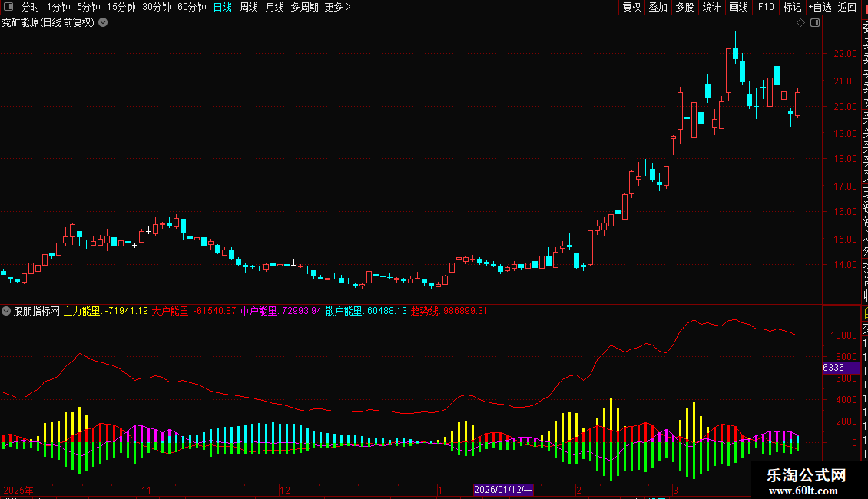Click month 12 marker on time axis
The height and width of the screenshot is (499, 868).
[x=284, y=490]
